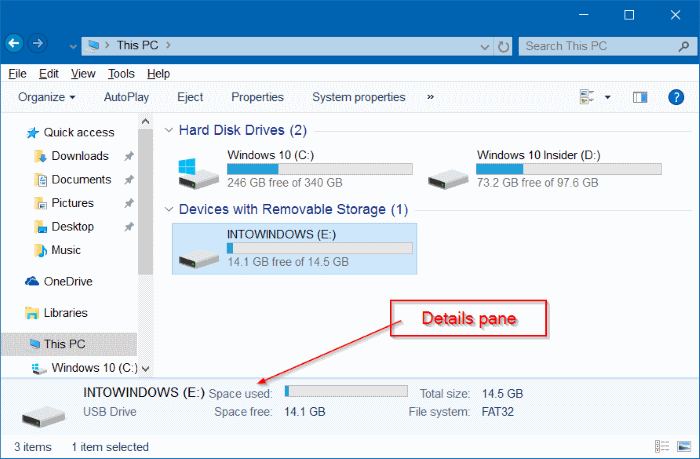Screen dimensions: 700x459
Task: Click navigation pane scroll up arrow
Action: pos(145,121)
